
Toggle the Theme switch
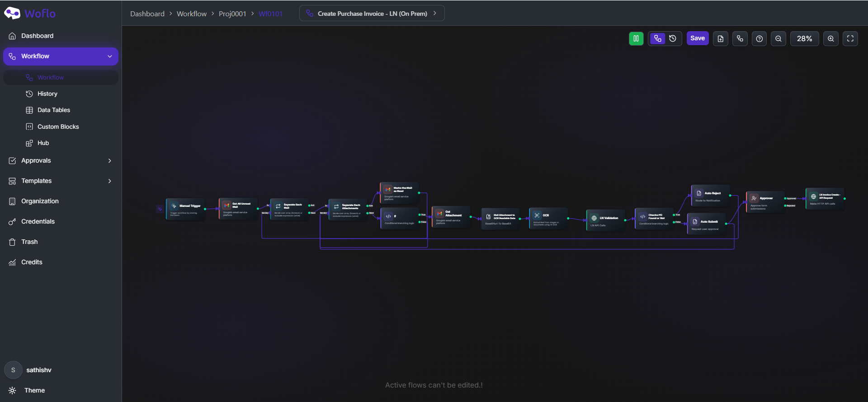(x=27, y=390)
